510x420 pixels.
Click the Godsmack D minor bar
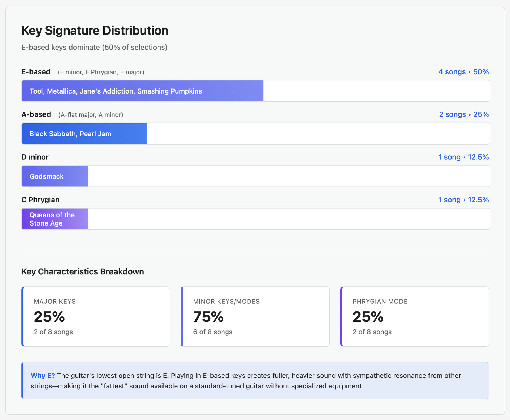[55, 176]
